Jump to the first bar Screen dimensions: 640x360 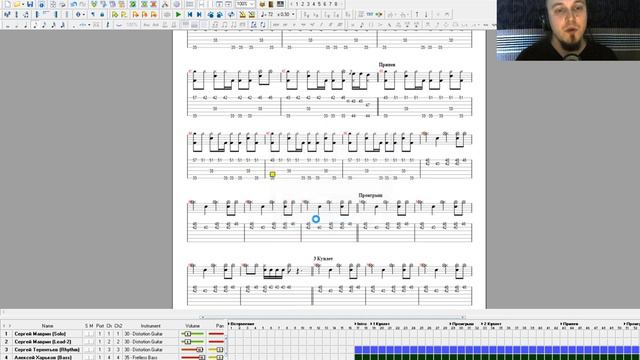coord(190,14)
